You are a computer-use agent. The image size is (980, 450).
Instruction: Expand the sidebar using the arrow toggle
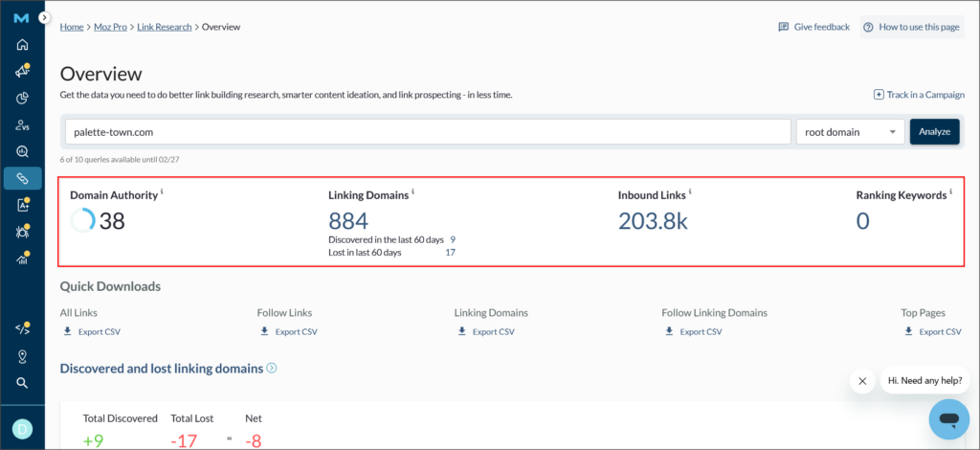(x=44, y=18)
